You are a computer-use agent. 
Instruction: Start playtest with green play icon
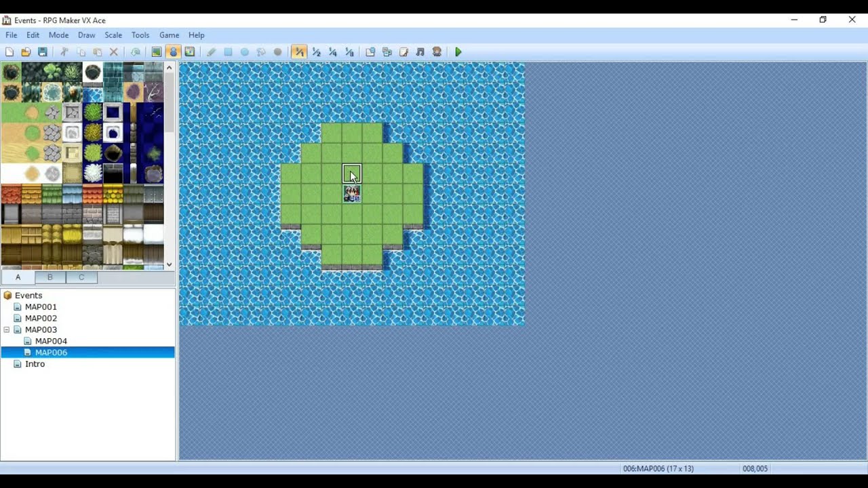coord(458,52)
